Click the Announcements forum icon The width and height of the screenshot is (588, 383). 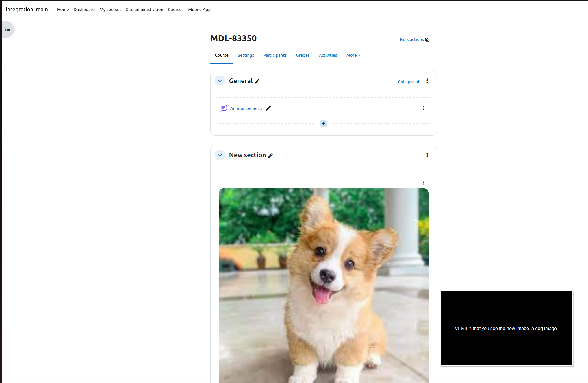point(223,108)
